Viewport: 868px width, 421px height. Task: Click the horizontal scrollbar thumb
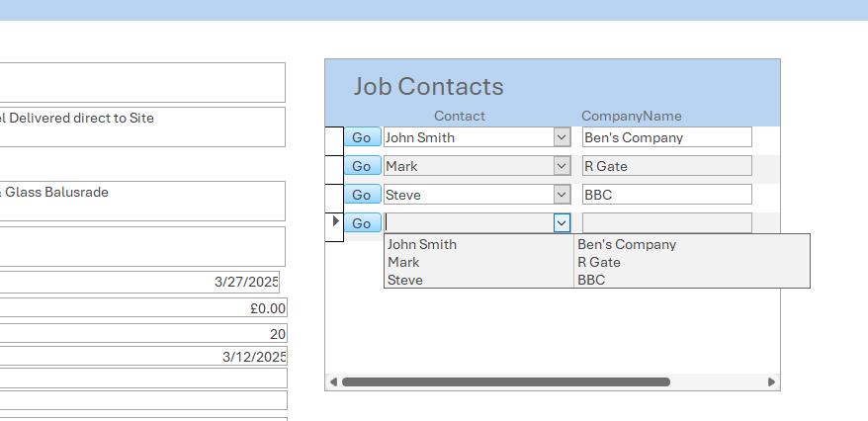505,381
